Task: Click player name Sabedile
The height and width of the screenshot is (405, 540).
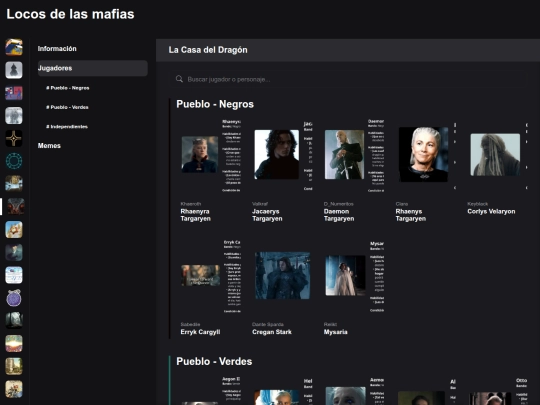Action: 190,324
